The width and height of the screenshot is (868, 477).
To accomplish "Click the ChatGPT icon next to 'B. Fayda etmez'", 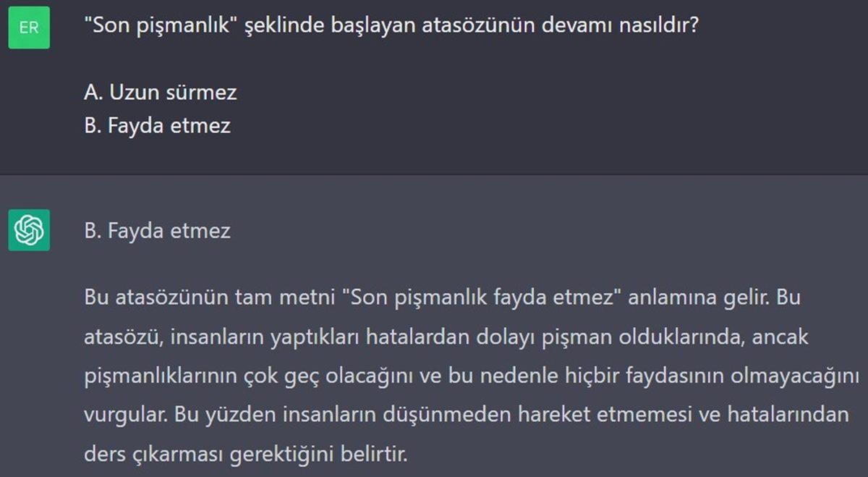I will point(29,232).
